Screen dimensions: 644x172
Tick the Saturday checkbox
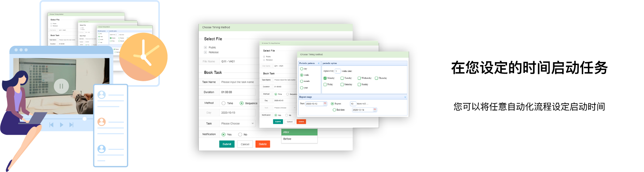click(x=342, y=84)
